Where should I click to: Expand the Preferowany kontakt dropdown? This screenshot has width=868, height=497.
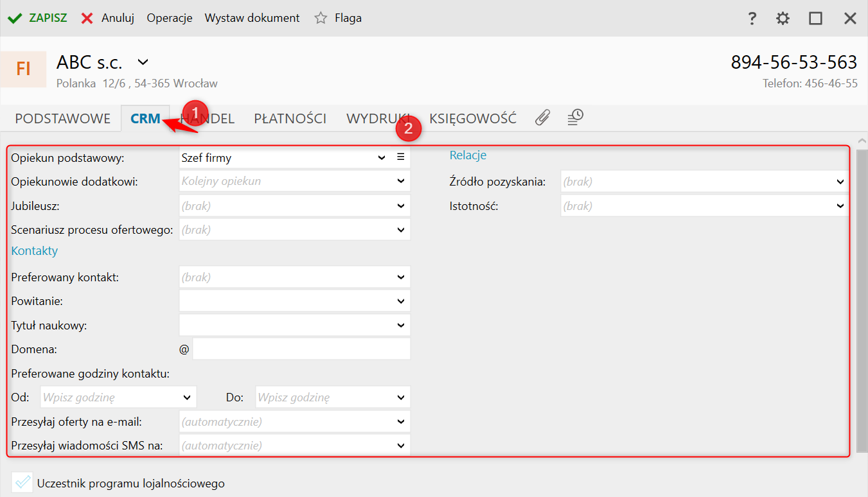[401, 277]
